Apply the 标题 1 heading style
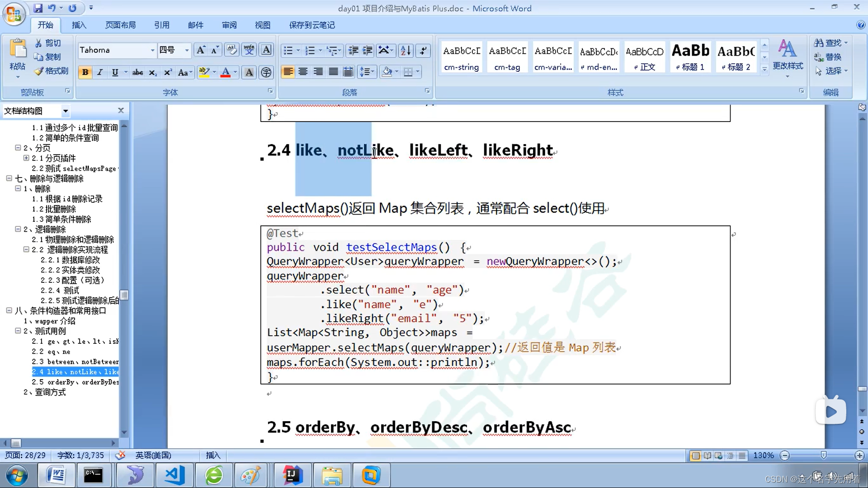Screen dimensions: 868x488 (x=690, y=57)
